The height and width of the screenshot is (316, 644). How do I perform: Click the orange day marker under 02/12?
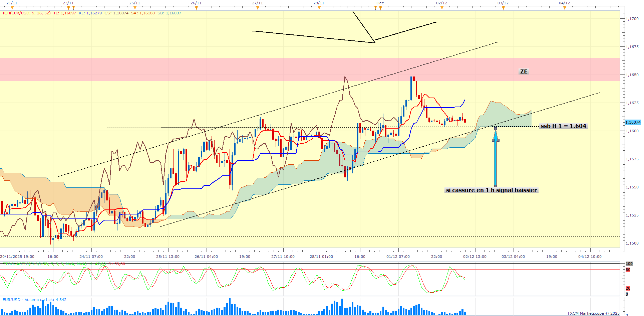442,8
